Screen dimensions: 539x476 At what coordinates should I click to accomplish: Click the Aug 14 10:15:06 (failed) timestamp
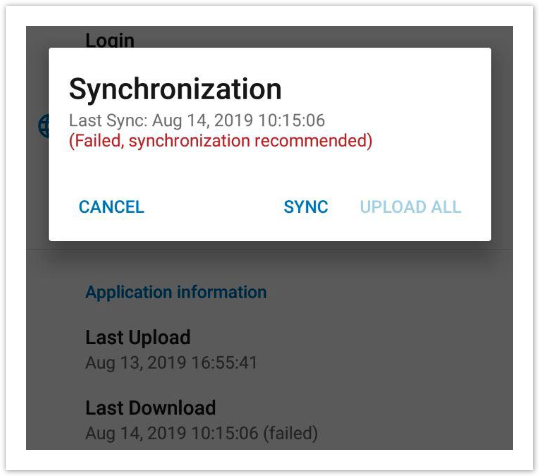pyautogui.click(x=201, y=433)
